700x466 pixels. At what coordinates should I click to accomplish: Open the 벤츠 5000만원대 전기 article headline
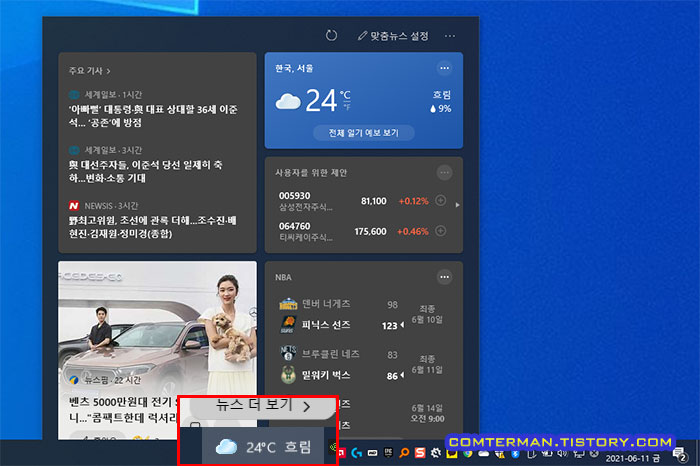(x=123, y=410)
